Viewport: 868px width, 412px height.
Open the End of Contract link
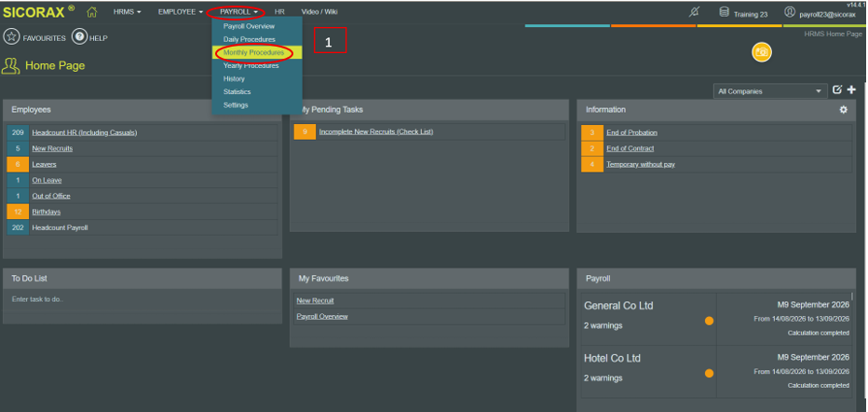[x=630, y=148]
